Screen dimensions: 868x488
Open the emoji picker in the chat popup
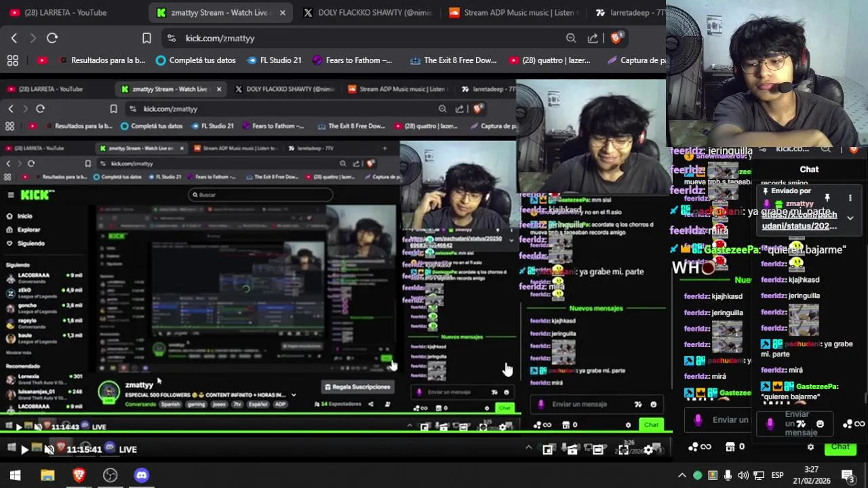tap(820, 424)
